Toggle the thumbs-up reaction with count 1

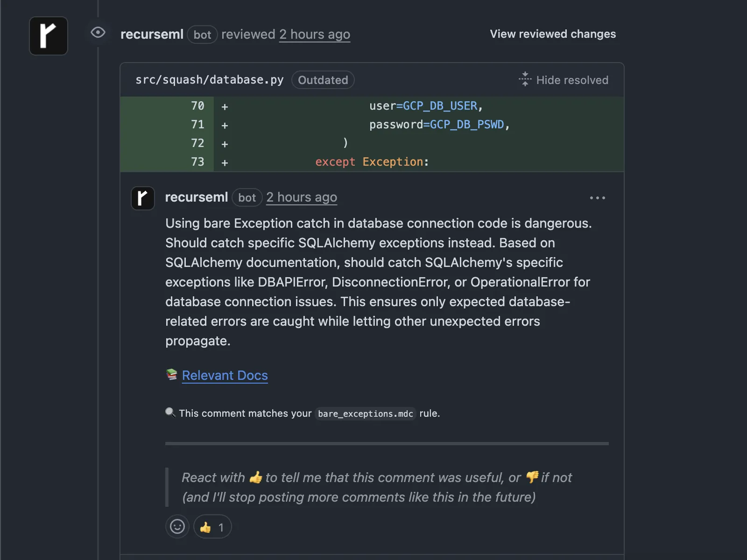pos(212,527)
